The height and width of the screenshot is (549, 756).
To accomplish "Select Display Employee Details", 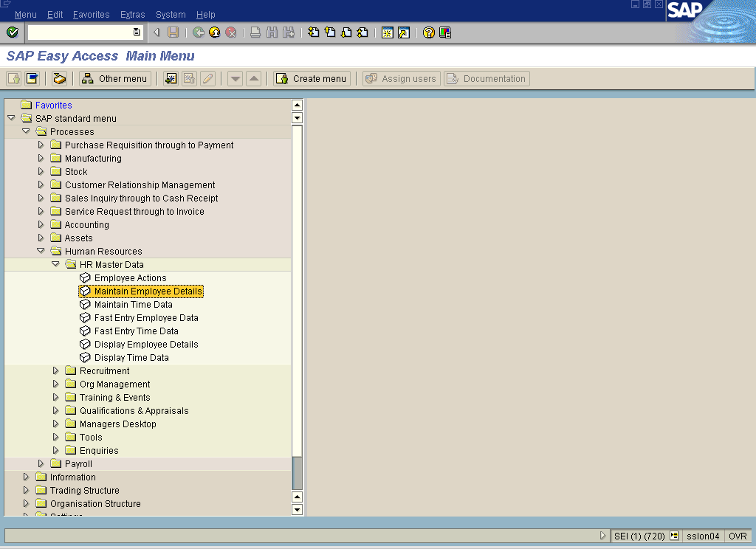I will pos(147,344).
